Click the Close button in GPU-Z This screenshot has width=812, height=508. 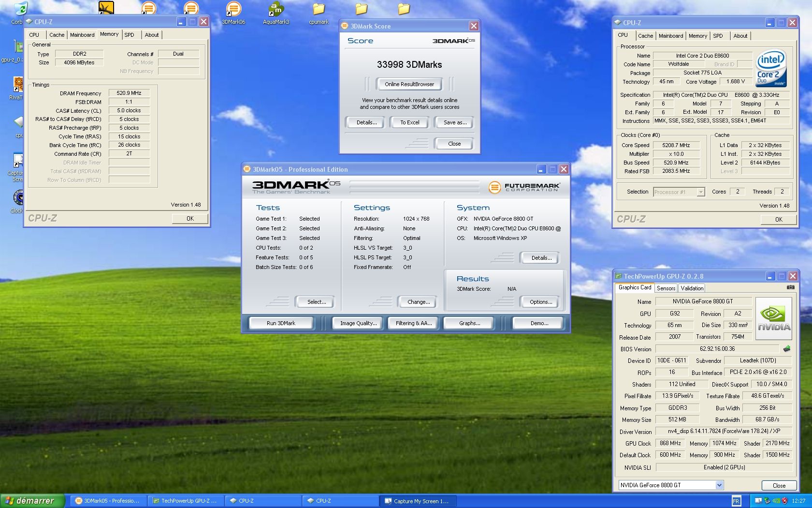click(779, 486)
